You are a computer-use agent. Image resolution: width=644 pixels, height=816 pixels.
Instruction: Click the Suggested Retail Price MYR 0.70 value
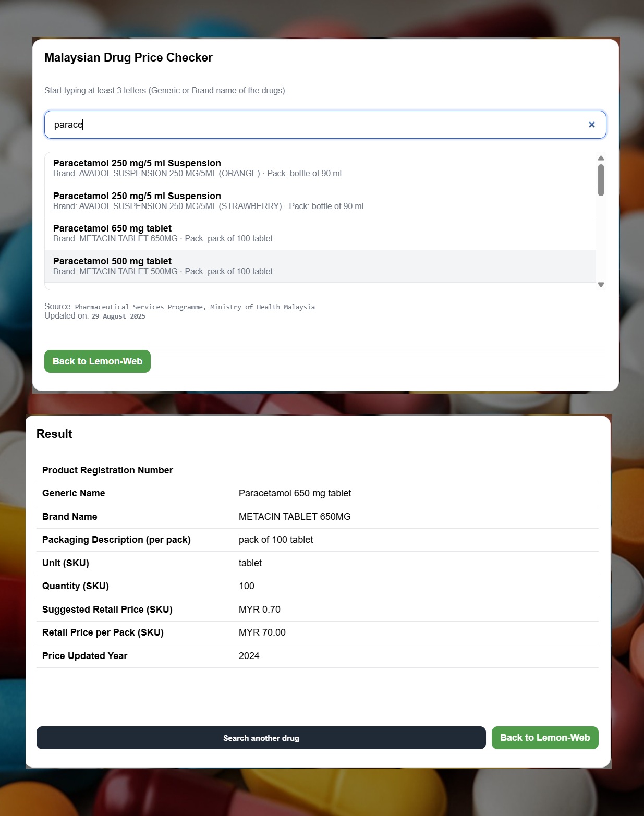coord(260,609)
